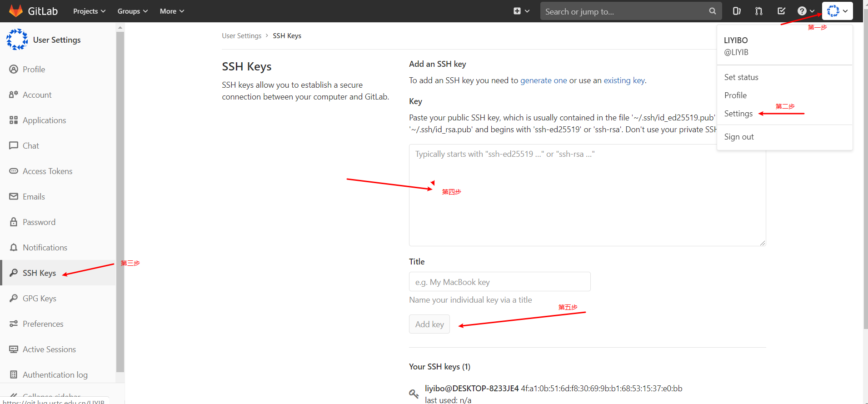The height and width of the screenshot is (404, 868).
Task: Open the More dropdown menu
Action: (172, 11)
